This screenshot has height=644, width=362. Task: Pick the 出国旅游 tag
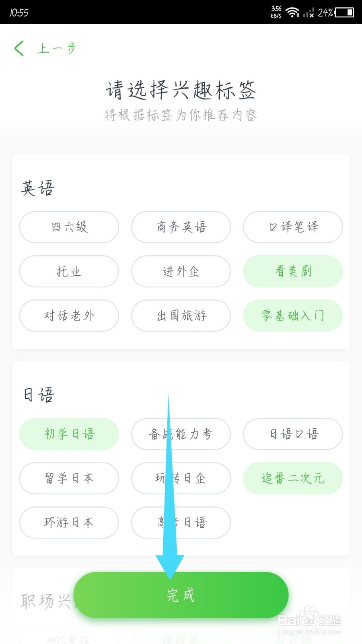(x=181, y=316)
